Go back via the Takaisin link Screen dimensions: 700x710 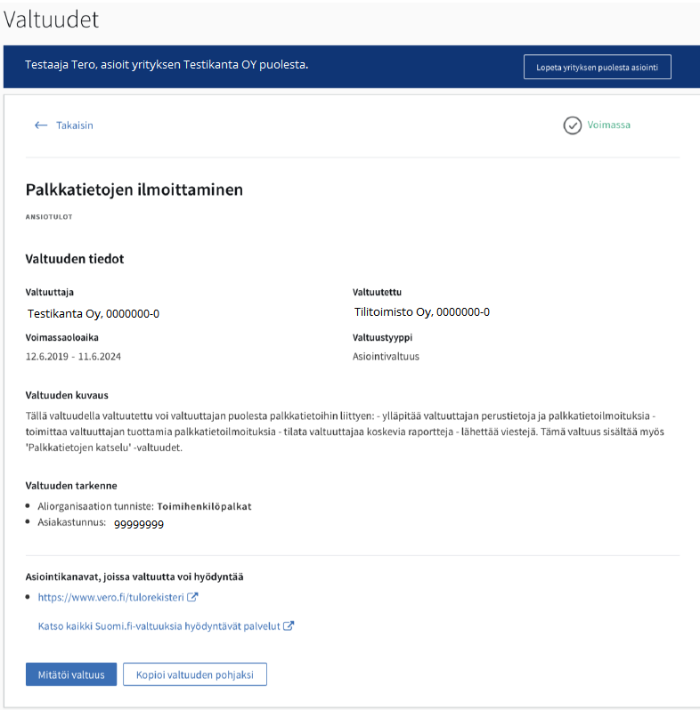[x=74, y=125]
